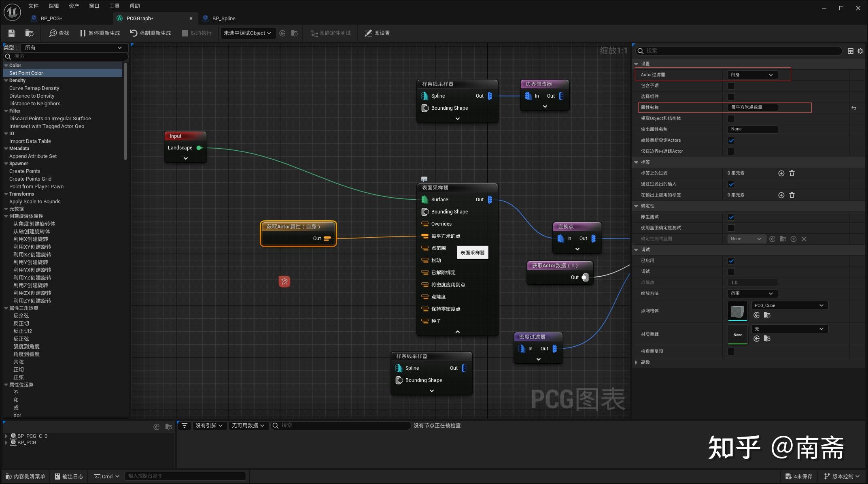Click the save icon in toolbar
This screenshot has width=868, height=484.
click(x=12, y=33)
